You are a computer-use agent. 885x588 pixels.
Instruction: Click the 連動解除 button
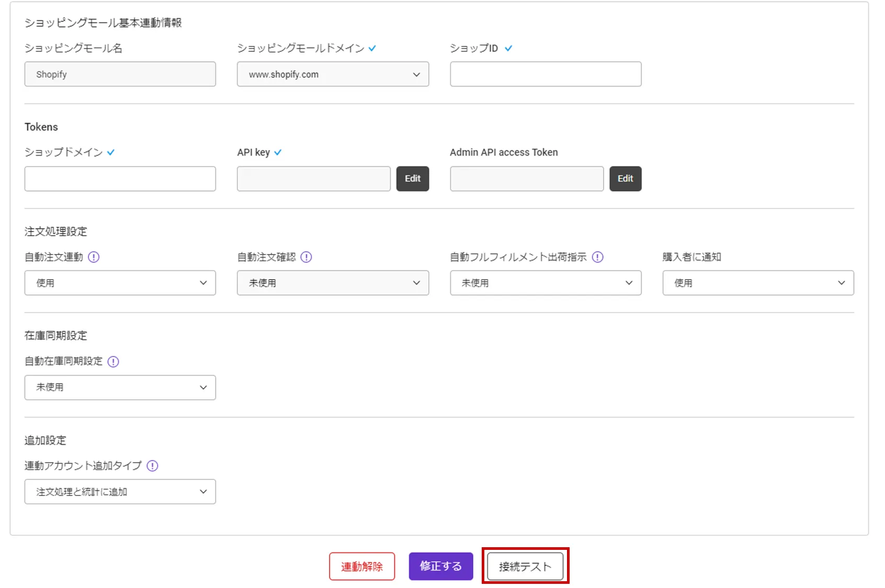pyautogui.click(x=362, y=567)
